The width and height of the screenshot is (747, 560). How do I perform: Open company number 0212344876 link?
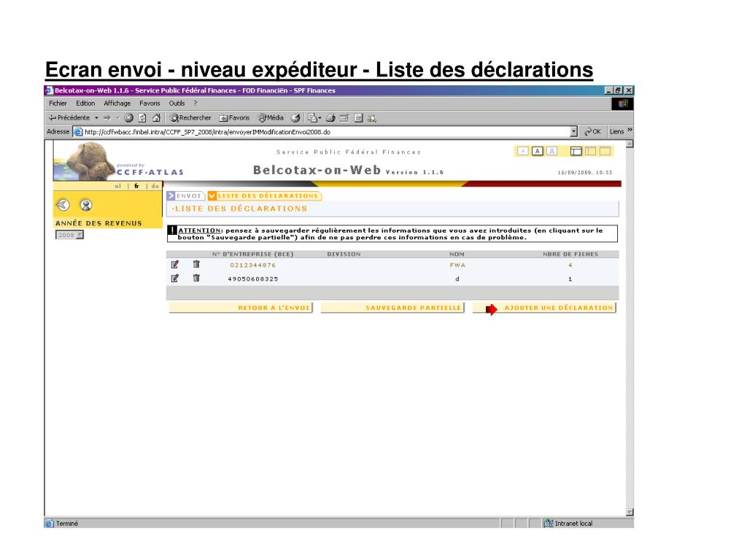pos(253,265)
